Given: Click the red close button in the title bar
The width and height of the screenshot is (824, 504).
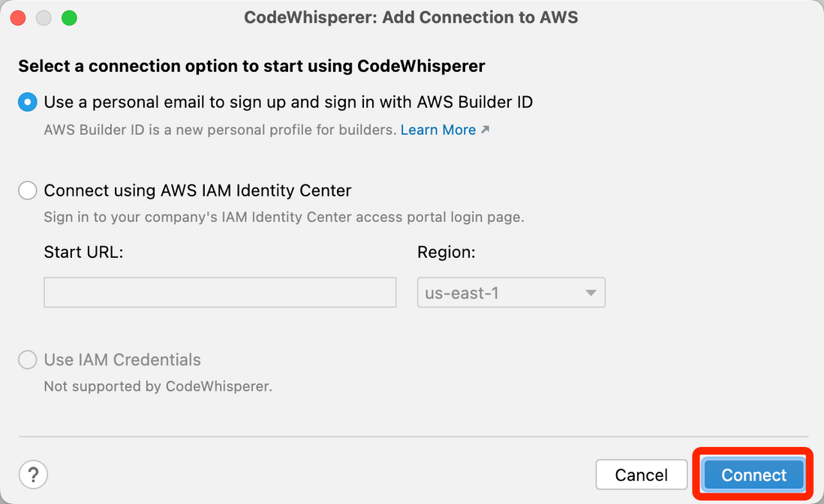Looking at the screenshot, I should [18, 16].
